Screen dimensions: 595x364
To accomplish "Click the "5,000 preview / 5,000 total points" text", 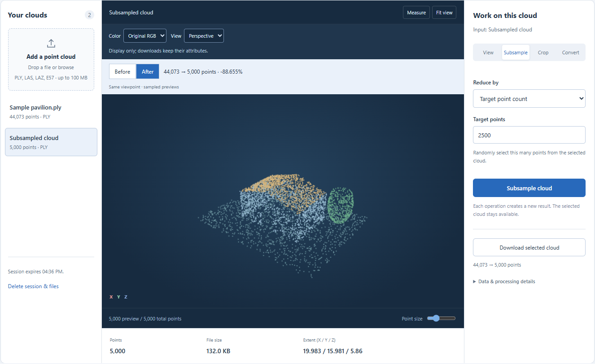I will point(145,319).
